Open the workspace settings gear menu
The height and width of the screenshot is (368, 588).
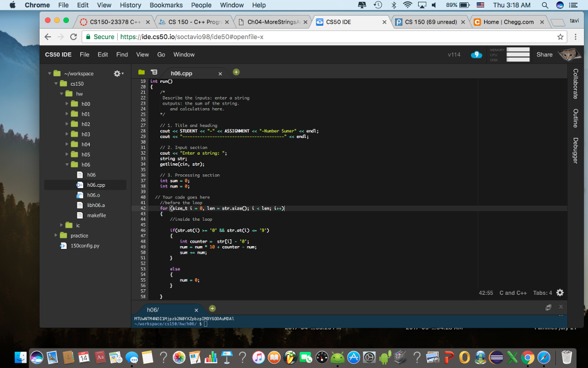118,74
